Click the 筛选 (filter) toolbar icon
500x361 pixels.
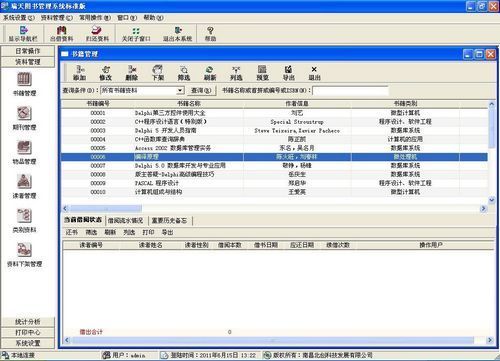(184, 70)
